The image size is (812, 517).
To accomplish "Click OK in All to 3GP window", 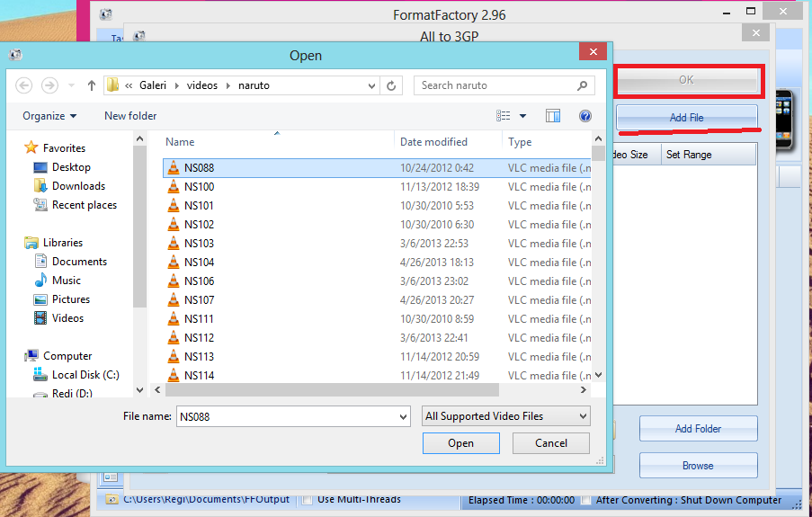I will pyautogui.click(x=687, y=80).
